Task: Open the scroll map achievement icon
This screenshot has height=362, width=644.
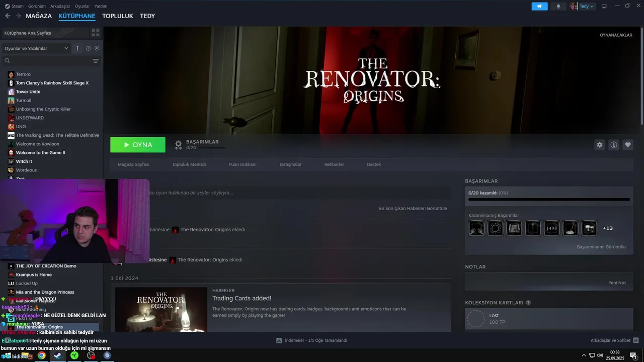Action: (514, 228)
